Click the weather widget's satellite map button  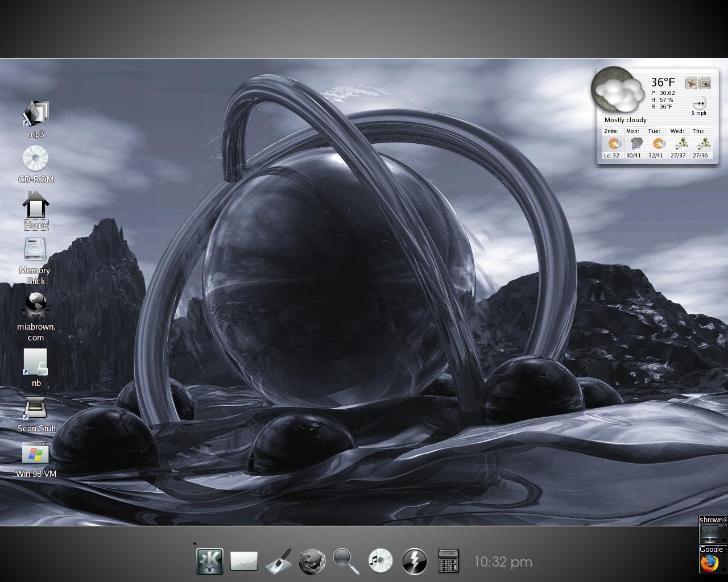coord(690,84)
